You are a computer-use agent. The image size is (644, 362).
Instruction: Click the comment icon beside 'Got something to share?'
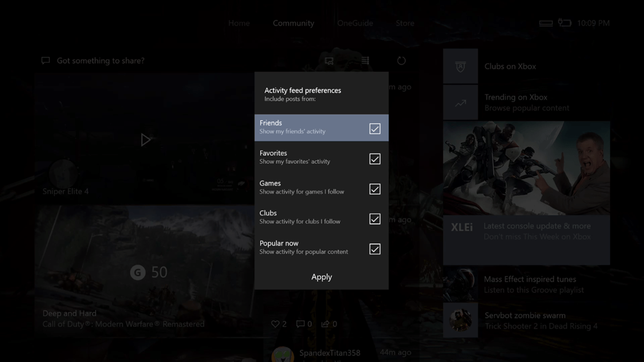[46, 60]
